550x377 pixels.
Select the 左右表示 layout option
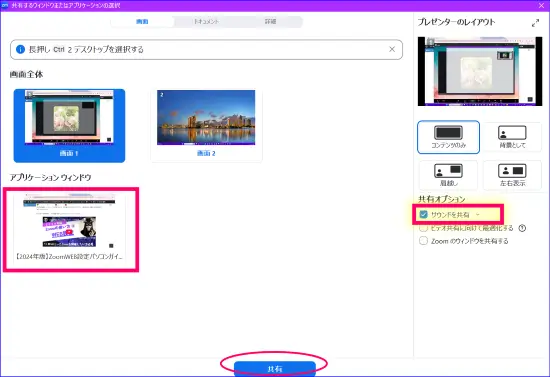point(512,175)
